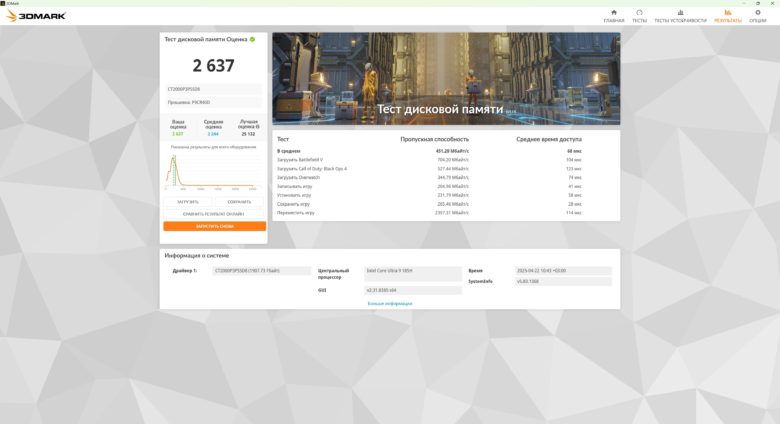Click the Время timestamp field
780x424 pixels.
[563, 271]
